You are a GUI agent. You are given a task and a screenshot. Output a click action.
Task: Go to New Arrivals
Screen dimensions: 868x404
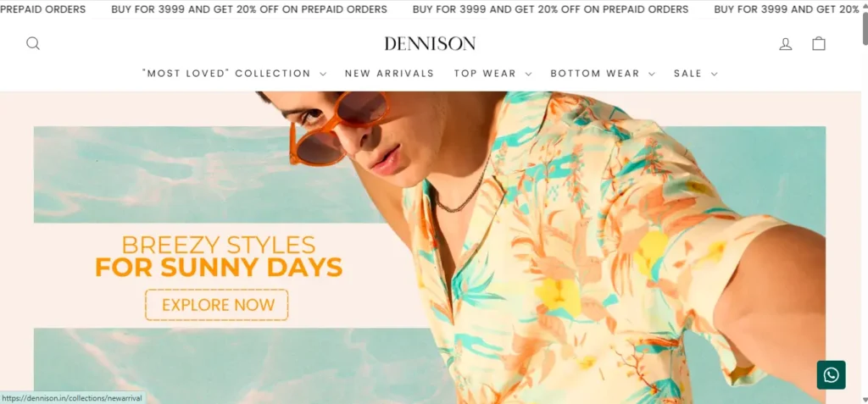[389, 74]
